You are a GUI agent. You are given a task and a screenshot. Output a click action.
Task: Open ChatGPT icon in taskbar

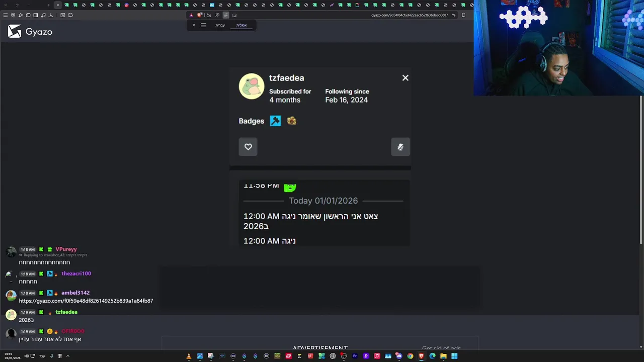point(333,356)
